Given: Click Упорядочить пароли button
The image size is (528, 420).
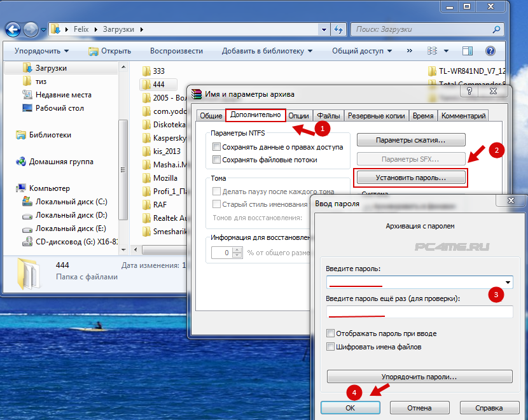Looking at the screenshot, I should pos(420,377).
